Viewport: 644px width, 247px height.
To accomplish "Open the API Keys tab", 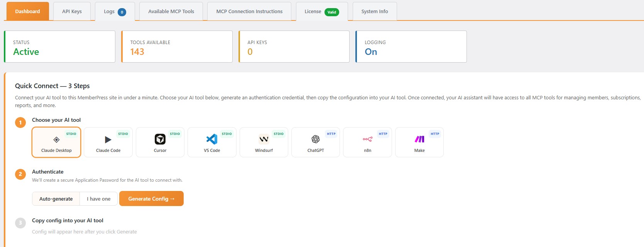I will coord(72,11).
